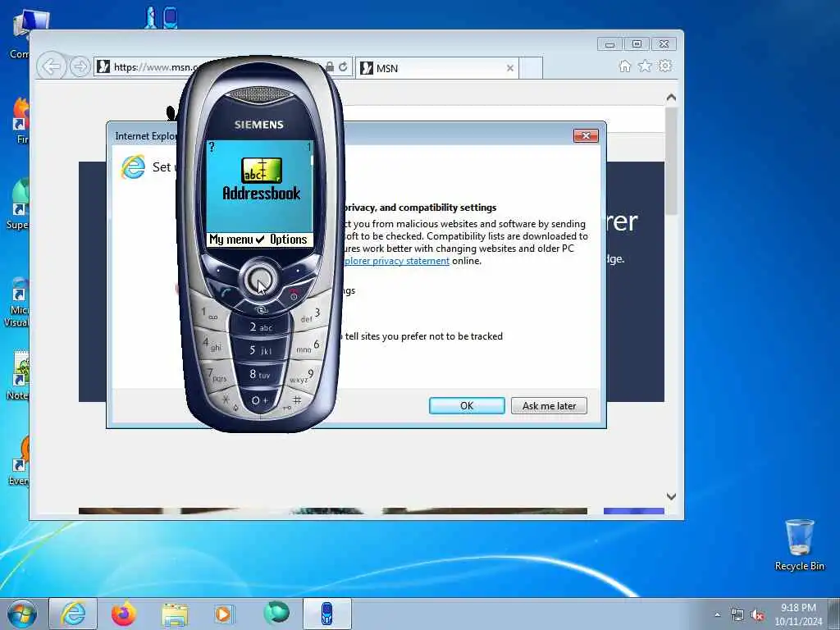The image size is (840, 630).
Task: Open a new tab next to MSN
Action: coord(531,68)
